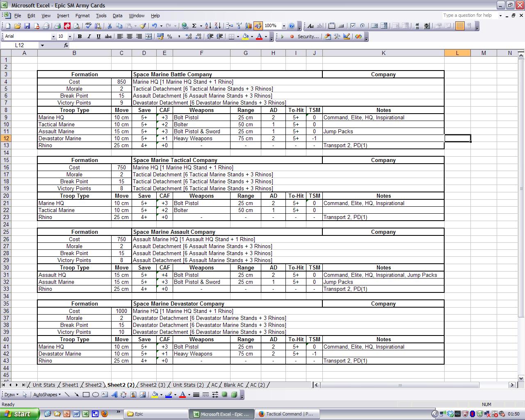Open the Format menu
This screenshot has height=420, width=525.
(82, 16)
